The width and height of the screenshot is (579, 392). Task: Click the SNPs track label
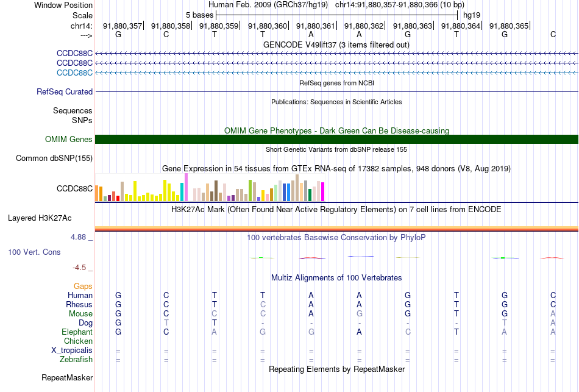82,120
